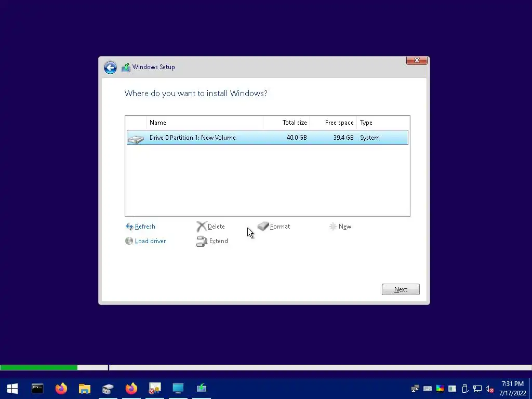Open the on-screen keyboard tray icon
532x399 pixels.
coord(428,389)
